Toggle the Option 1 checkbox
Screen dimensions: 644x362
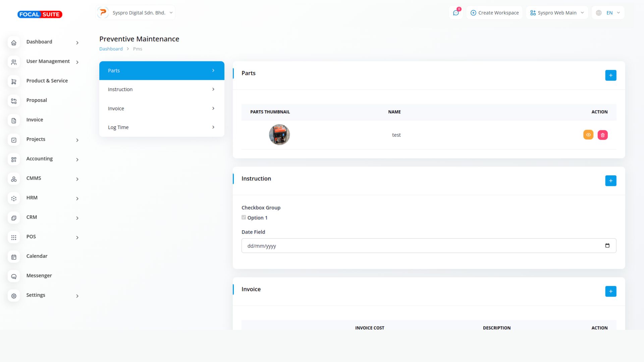pyautogui.click(x=244, y=218)
